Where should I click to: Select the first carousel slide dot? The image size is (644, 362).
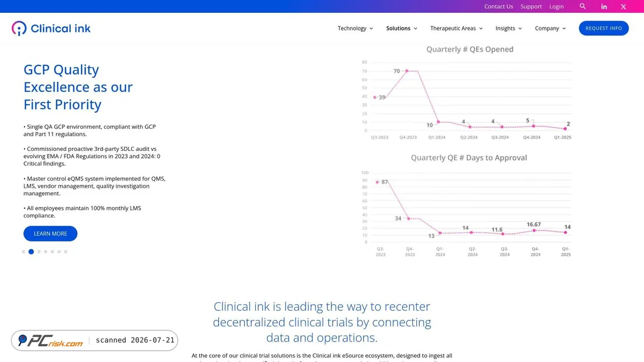23,251
